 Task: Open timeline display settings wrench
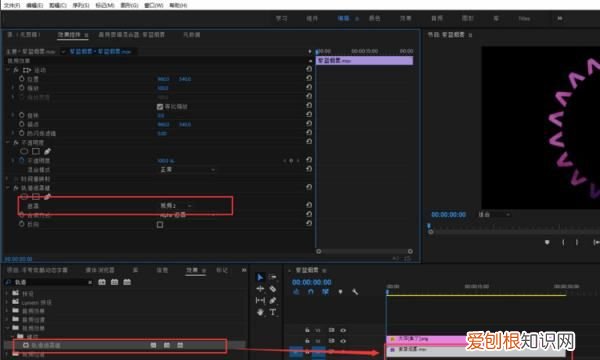point(355,292)
